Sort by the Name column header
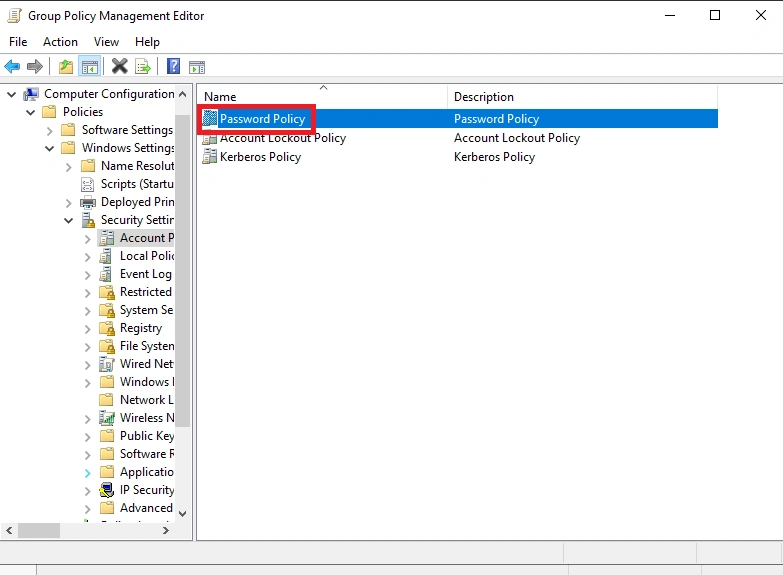The image size is (783, 575). [x=323, y=96]
